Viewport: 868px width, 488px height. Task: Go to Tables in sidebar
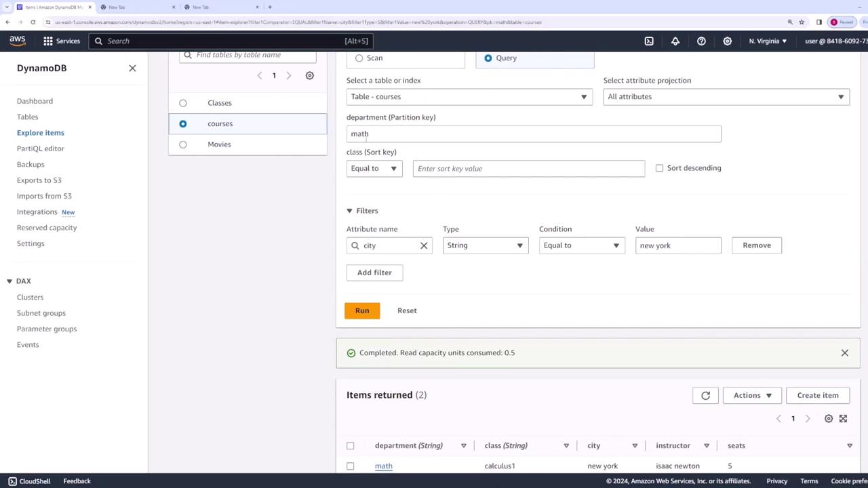coord(27,117)
